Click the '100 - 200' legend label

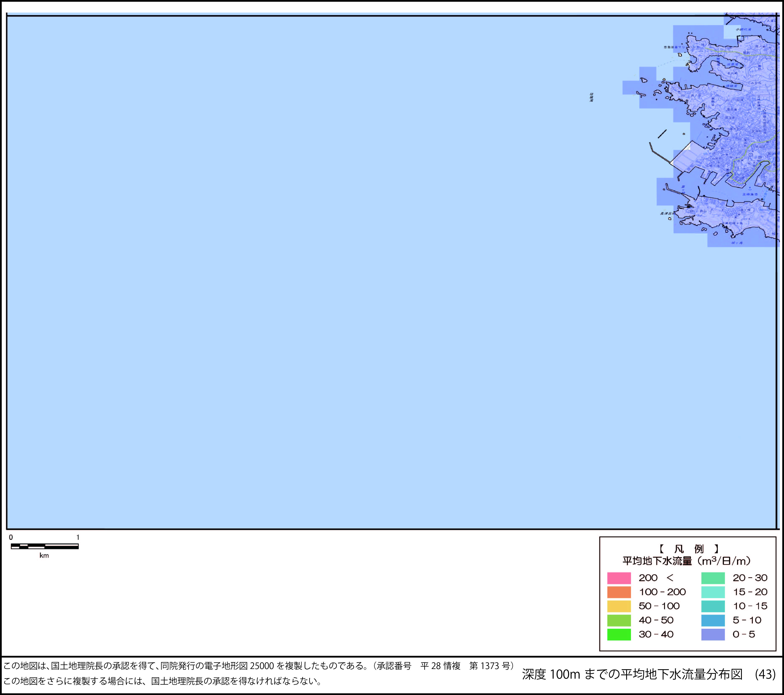click(x=662, y=592)
